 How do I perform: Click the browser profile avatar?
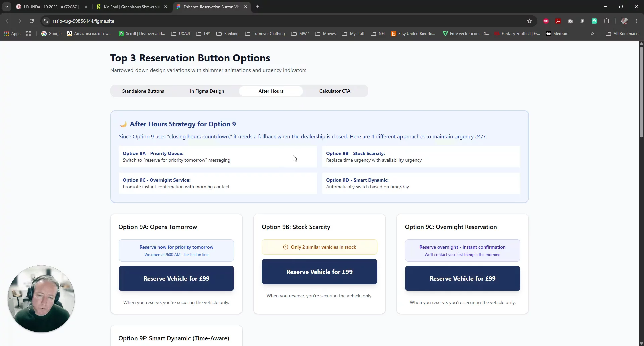pyautogui.click(x=625, y=21)
